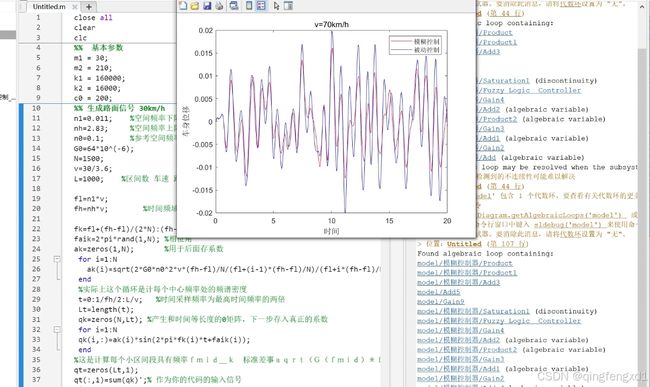Screen dimensions: 650x387
Task: Click line number 18 in editor gutter
Action: 36,189
